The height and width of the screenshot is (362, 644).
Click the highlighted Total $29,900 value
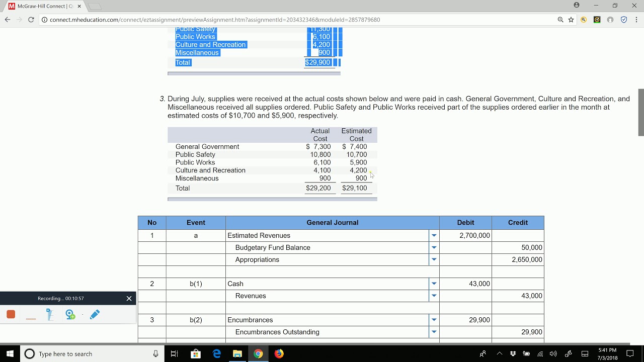coord(317,62)
